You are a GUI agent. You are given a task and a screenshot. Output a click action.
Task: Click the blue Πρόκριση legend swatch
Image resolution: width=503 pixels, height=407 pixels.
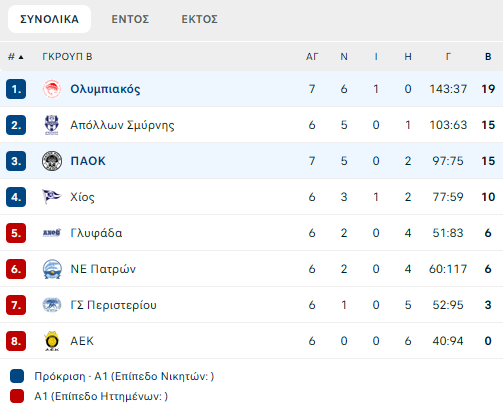(17, 376)
